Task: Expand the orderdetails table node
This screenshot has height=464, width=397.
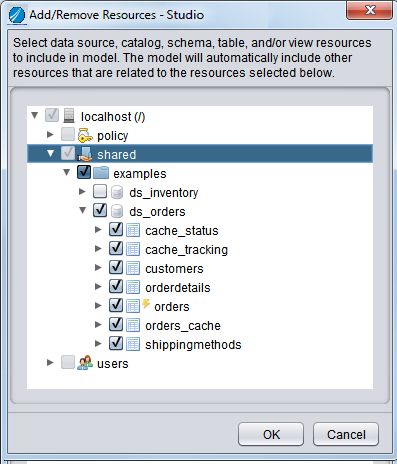Action: (98, 287)
